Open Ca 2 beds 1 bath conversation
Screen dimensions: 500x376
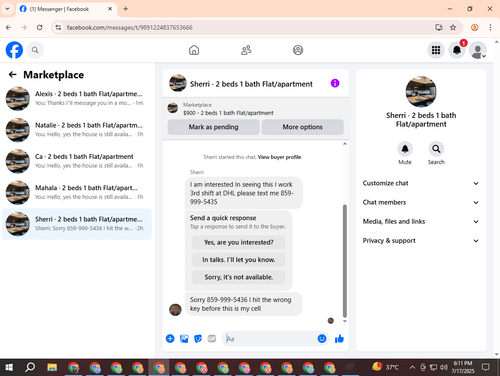click(77, 161)
